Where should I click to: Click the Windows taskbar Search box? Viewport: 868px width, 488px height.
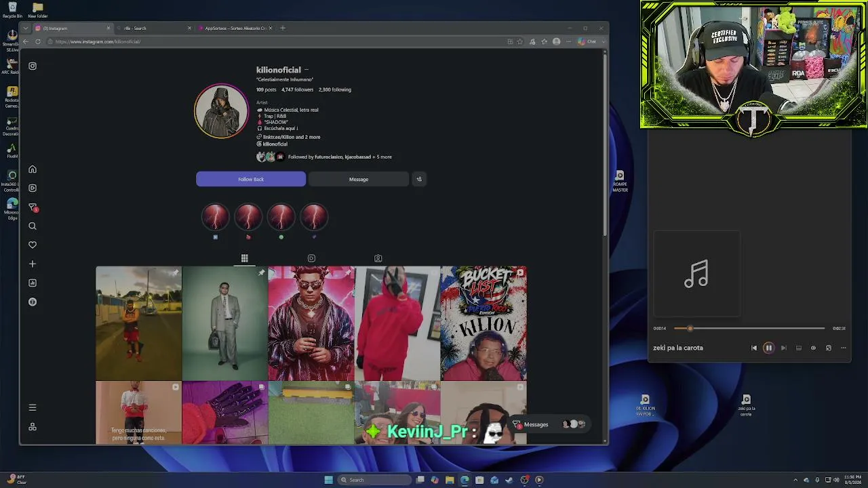375,480
